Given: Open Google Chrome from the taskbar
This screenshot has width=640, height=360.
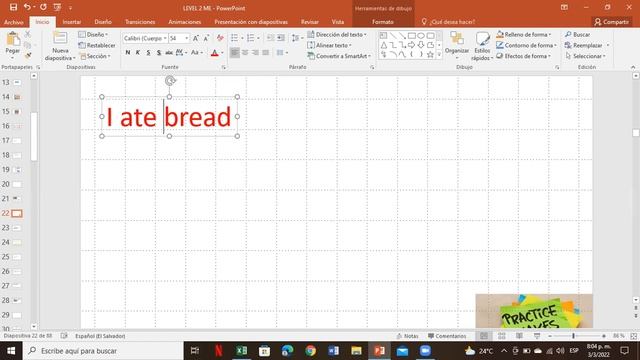Looking at the screenshot, I should point(310,351).
